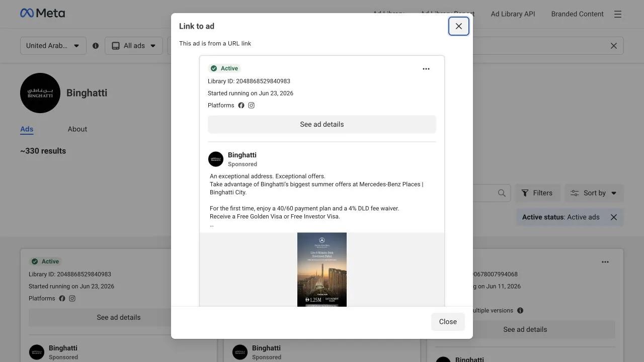Image resolution: width=644 pixels, height=362 pixels.
Task: Click Instagram icon in first background ad card
Action: (x=72, y=299)
